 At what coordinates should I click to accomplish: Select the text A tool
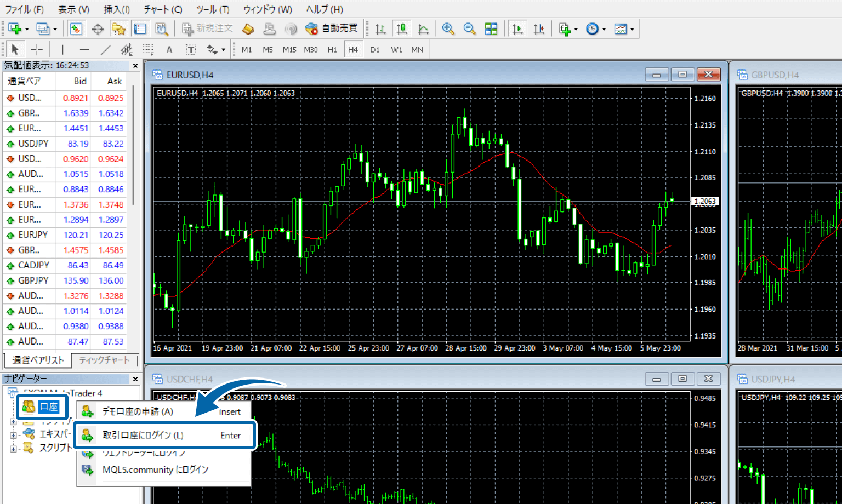tap(169, 49)
